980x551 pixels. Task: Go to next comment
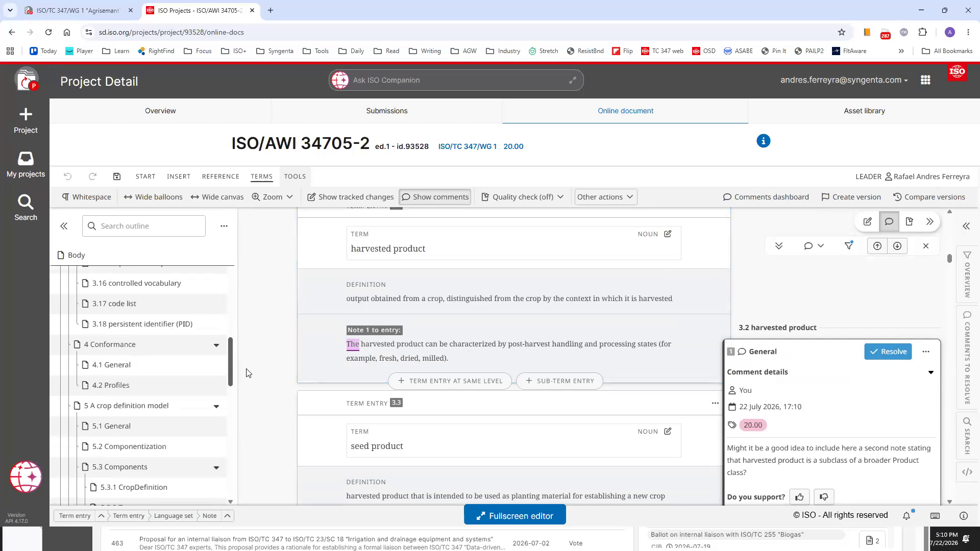coord(897,246)
